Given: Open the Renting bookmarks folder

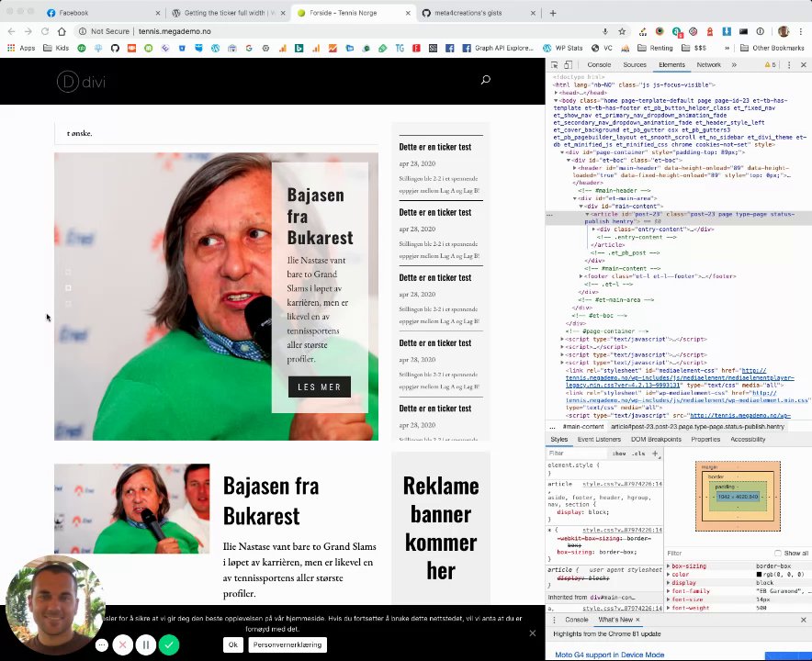Looking at the screenshot, I should (655, 48).
